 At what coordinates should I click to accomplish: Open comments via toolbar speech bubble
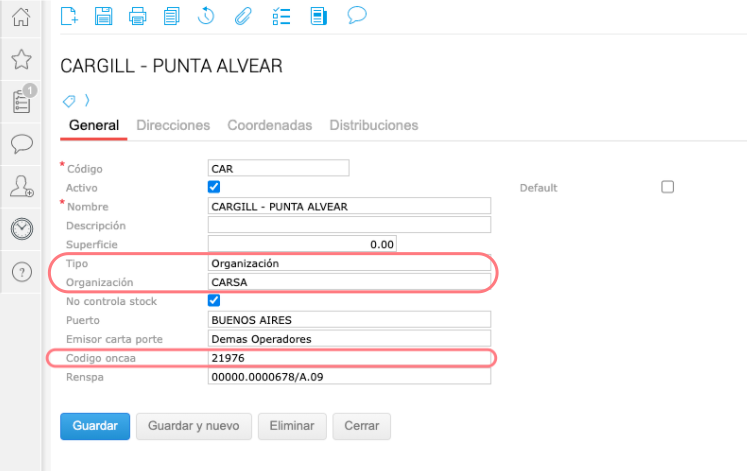[357, 15]
